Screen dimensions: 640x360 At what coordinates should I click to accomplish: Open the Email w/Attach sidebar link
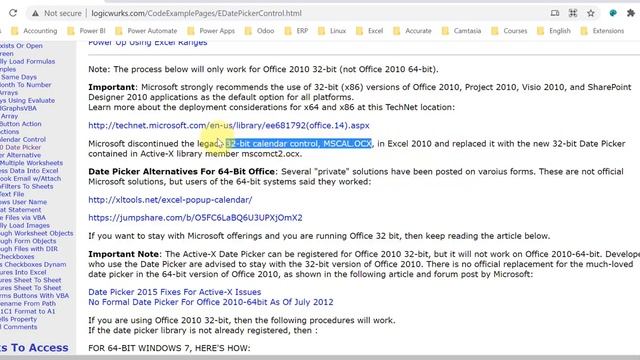[30, 178]
